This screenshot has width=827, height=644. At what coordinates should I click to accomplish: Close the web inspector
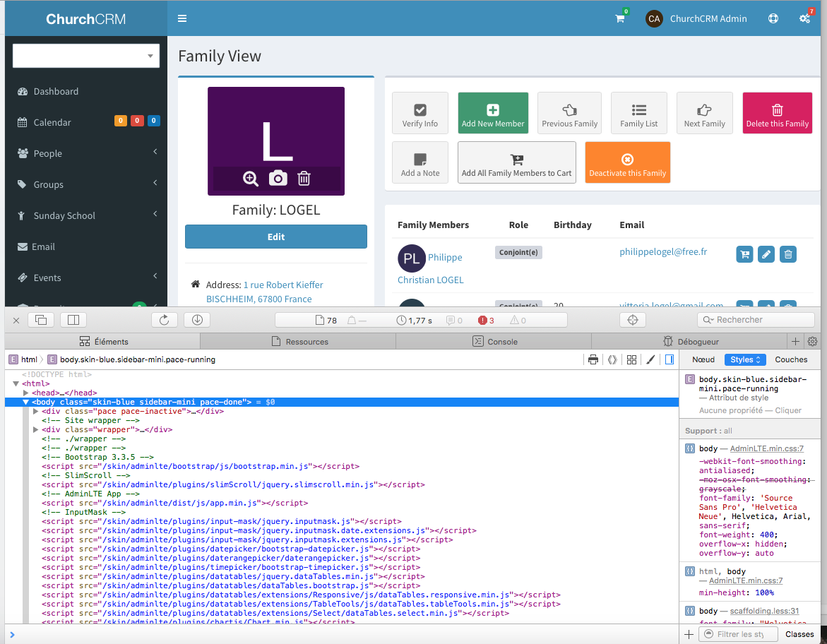(x=16, y=320)
